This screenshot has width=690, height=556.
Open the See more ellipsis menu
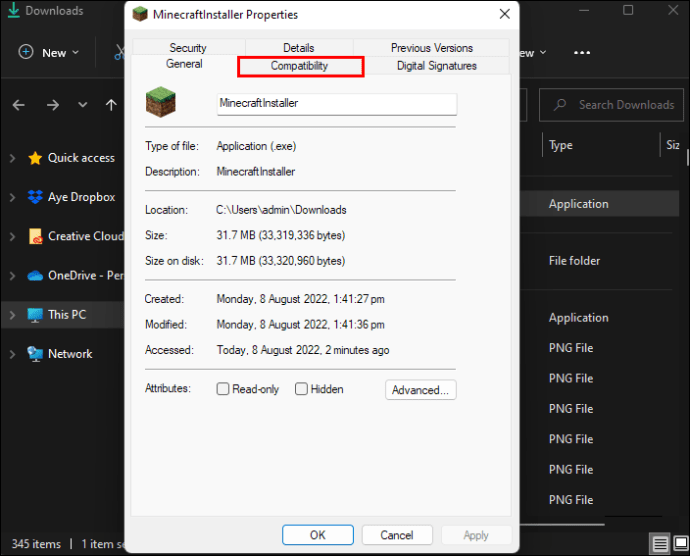[582, 53]
